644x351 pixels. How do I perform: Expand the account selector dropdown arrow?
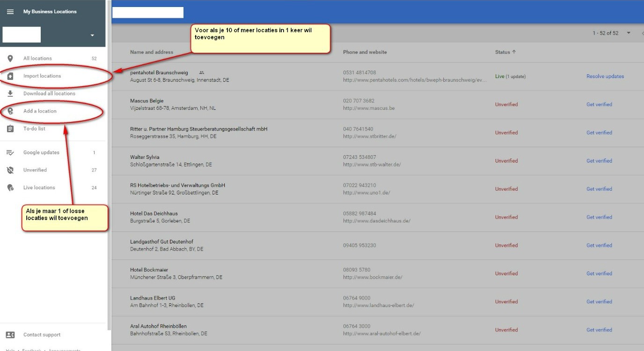[92, 36]
